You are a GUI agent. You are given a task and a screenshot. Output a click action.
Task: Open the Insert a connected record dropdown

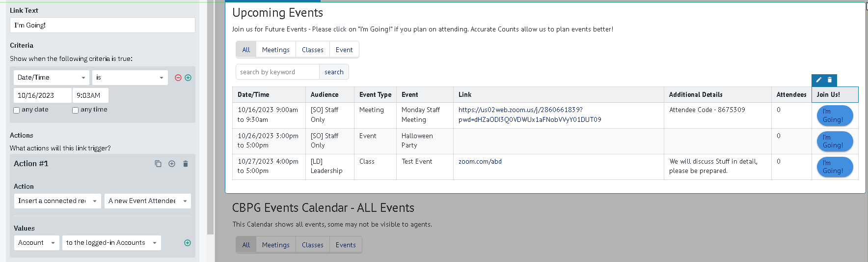point(57,201)
